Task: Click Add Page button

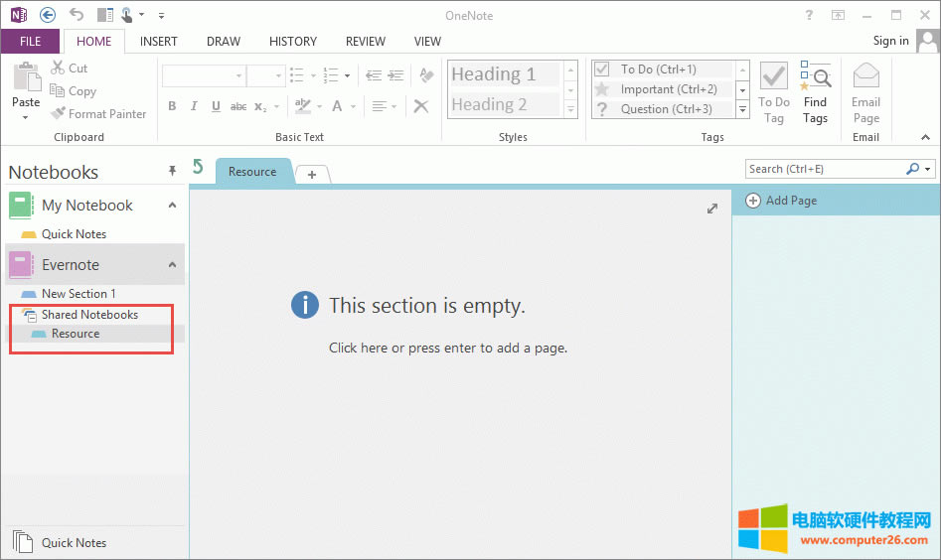Action: (x=782, y=201)
